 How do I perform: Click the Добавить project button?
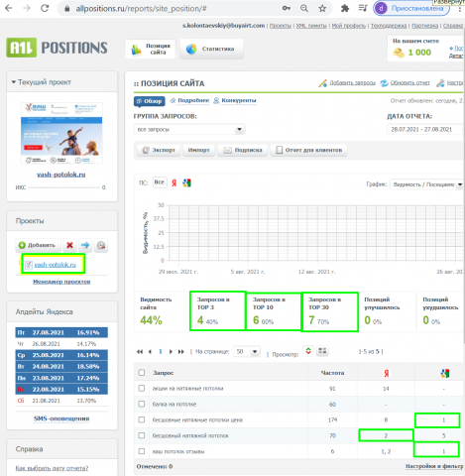pos(39,245)
